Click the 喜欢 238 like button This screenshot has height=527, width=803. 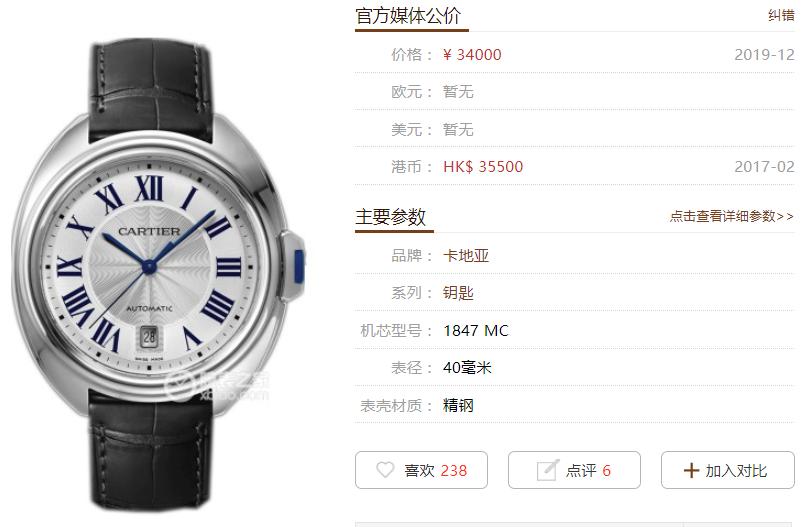coord(421,470)
